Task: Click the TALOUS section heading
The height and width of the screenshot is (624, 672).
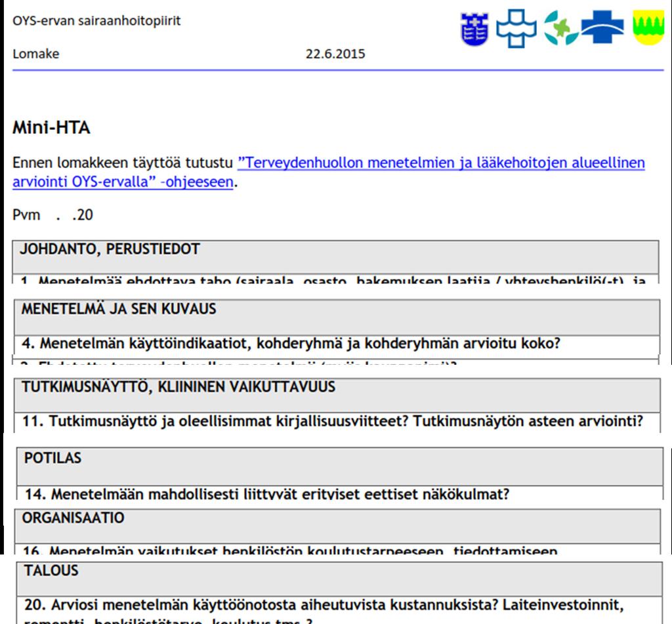Action: tap(51, 570)
